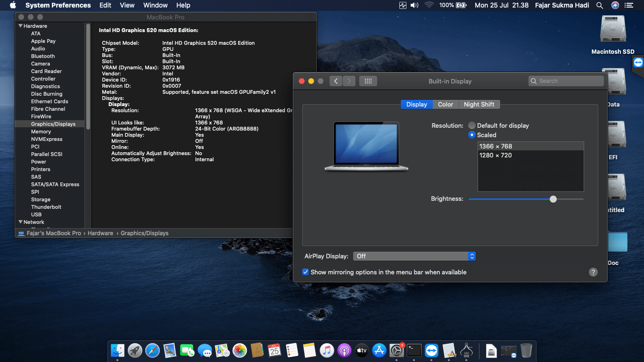The height and width of the screenshot is (362, 644).
Task: Switch to the Color tab
Action: pos(446,104)
